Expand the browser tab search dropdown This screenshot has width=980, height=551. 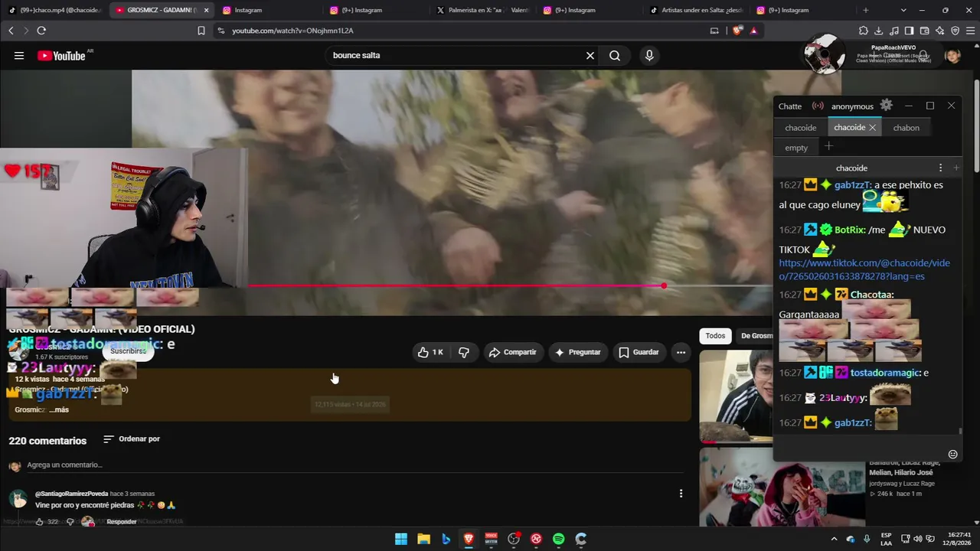(903, 10)
